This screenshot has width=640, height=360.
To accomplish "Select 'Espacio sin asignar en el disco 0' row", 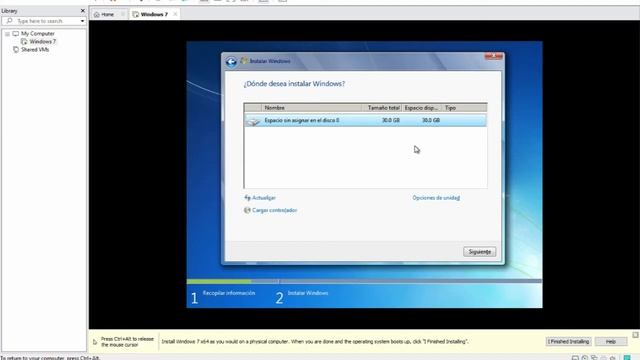I will pyautogui.click(x=365, y=120).
